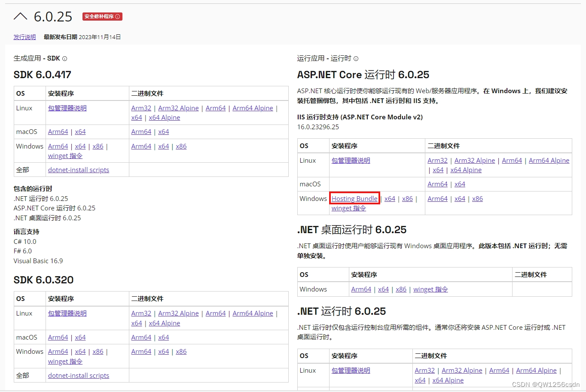
Task: Download SDK 6.0.417 Linux Arm64 Alpine binary
Action: [253, 108]
